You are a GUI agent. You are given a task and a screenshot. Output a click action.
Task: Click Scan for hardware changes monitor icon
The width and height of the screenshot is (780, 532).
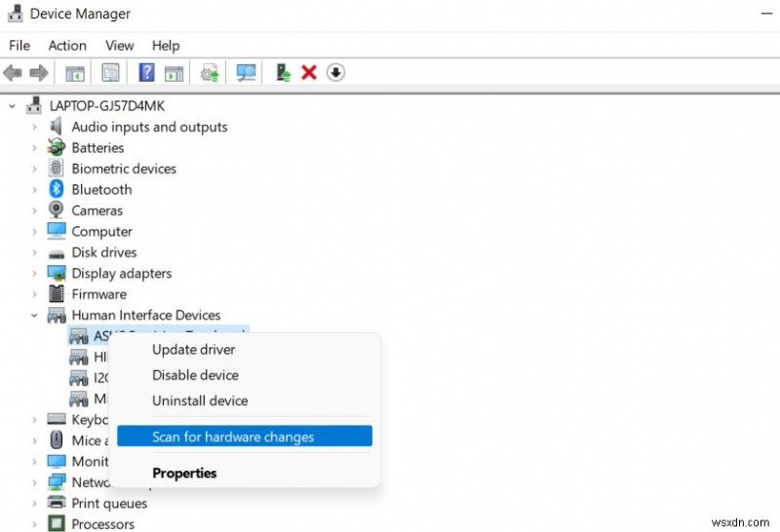[247, 73]
